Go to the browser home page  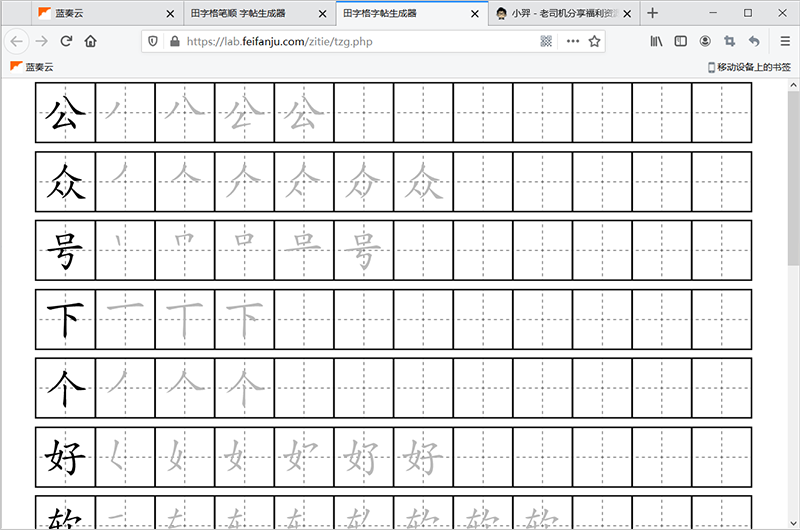91,41
